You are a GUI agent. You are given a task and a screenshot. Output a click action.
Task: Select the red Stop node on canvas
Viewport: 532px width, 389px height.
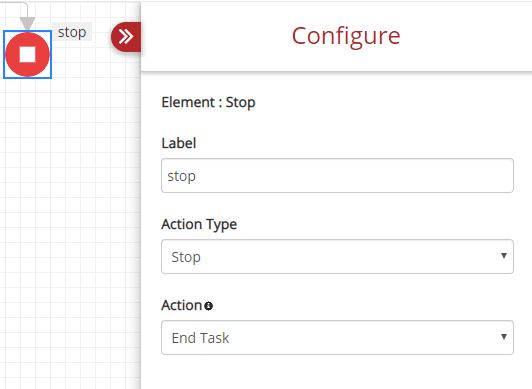click(x=27, y=54)
